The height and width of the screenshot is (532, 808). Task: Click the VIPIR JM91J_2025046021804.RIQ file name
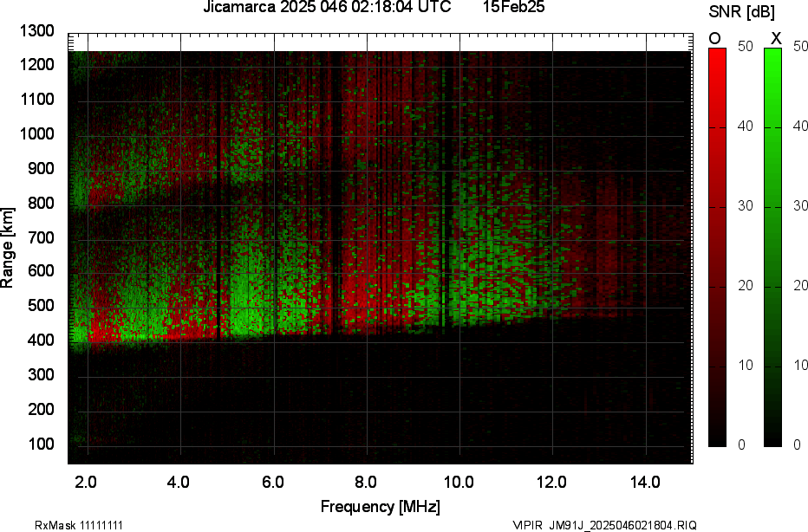tap(604, 525)
